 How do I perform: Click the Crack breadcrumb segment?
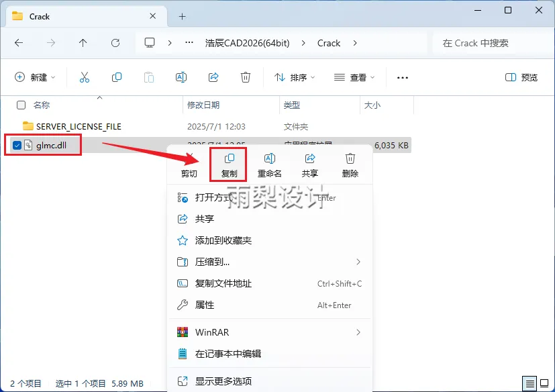pos(328,43)
